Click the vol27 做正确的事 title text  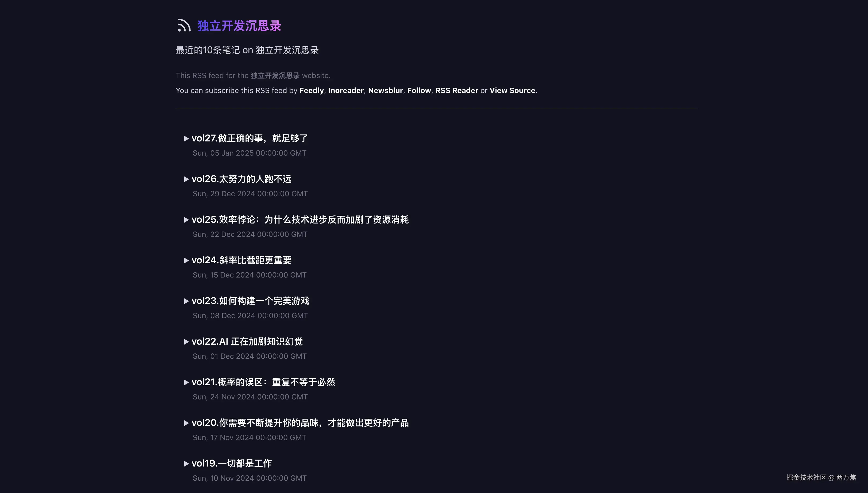[x=249, y=138]
